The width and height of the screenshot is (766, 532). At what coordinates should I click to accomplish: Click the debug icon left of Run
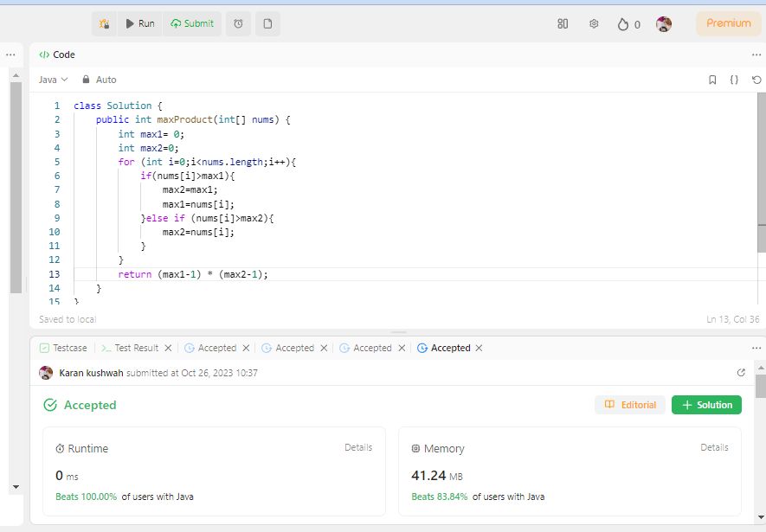(104, 24)
